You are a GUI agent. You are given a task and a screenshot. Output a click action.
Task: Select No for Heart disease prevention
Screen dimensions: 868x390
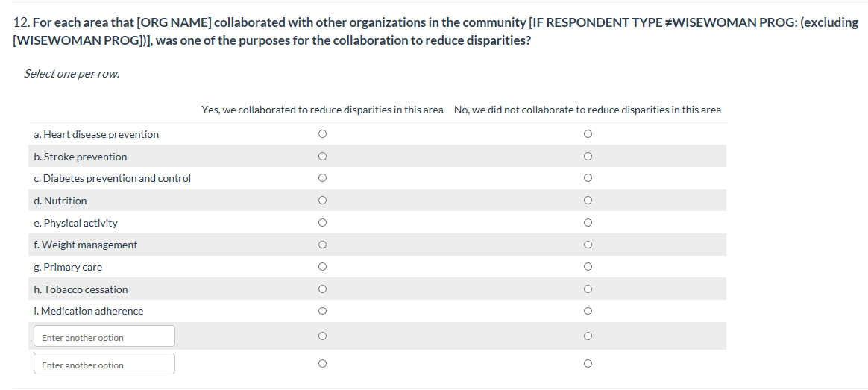coord(588,134)
